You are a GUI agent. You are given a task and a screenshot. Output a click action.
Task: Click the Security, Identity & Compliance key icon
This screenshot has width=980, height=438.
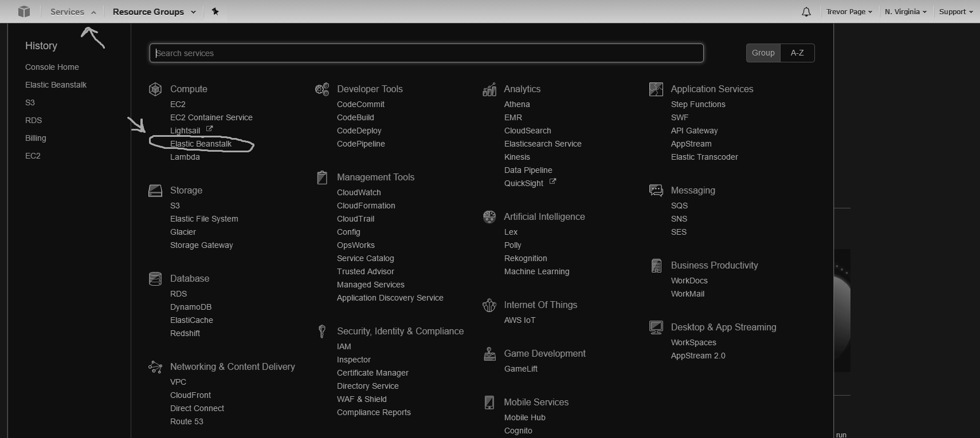322,332
